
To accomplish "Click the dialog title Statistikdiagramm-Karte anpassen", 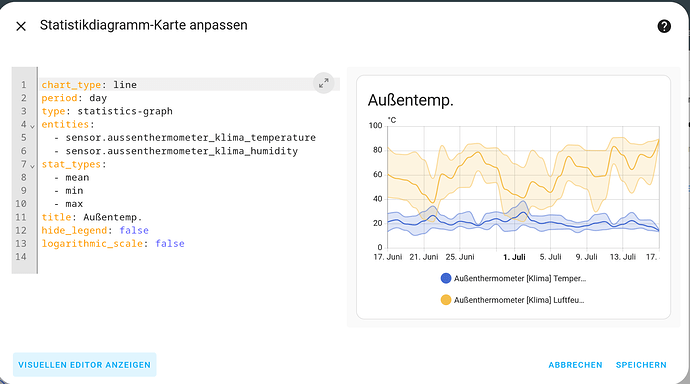I will pyautogui.click(x=143, y=25).
